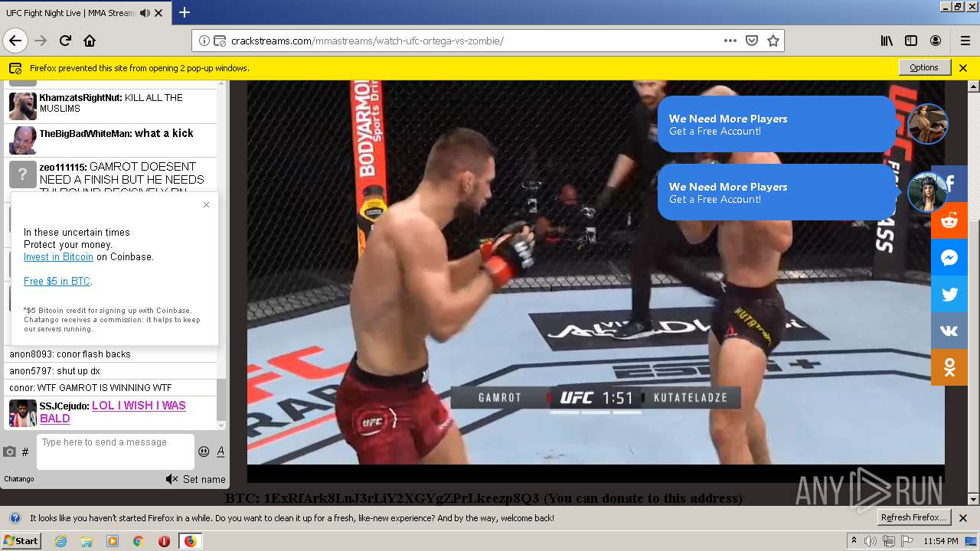Click 'Set name' in the chat
Screen dimensions: 980x551
click(204, 479)
